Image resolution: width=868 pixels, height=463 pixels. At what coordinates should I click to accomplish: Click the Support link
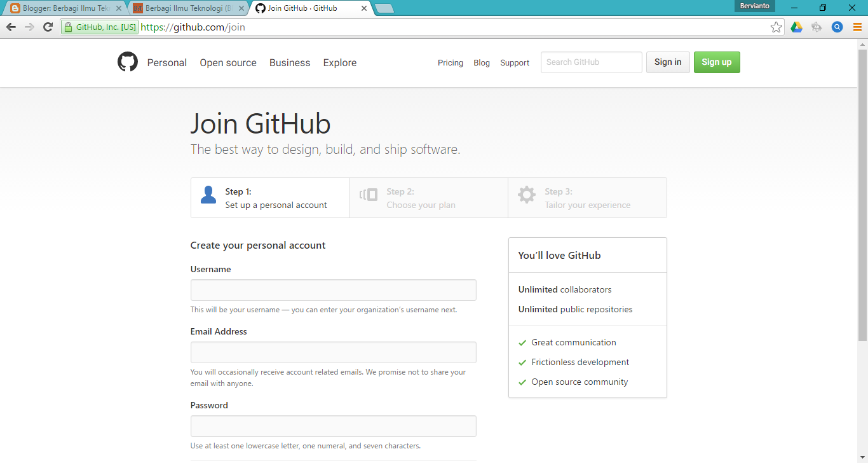pyautogui.click(x=515, y=62)
